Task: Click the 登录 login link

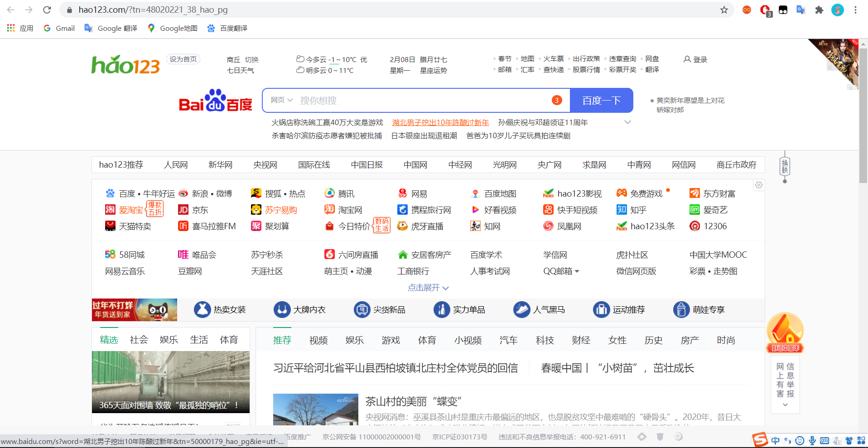Action: 695,59
